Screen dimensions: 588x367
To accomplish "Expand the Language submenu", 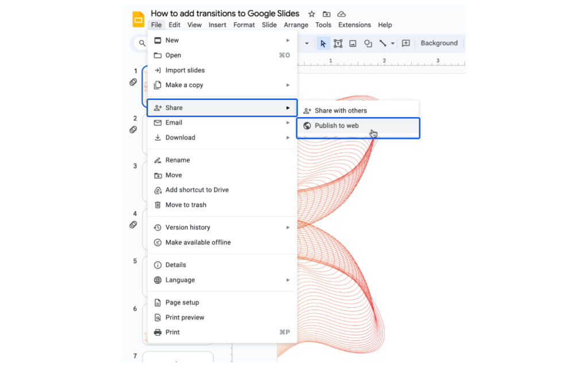I will 180,280.
